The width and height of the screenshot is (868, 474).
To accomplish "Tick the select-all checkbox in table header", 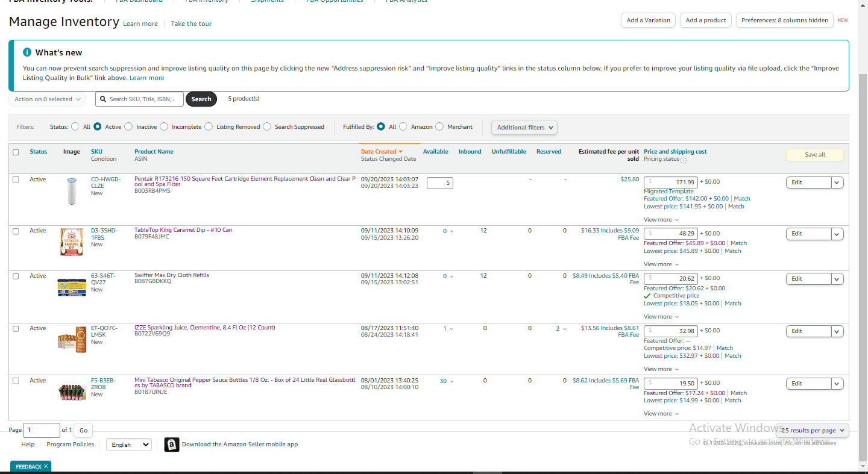I will point(16,152).
